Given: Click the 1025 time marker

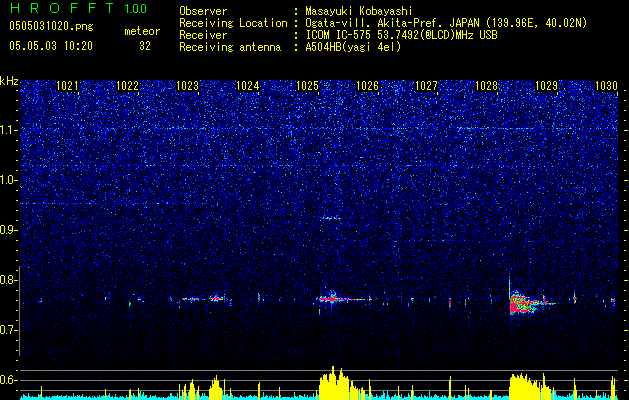Looking at the screenshot, I should pos(307,86).
